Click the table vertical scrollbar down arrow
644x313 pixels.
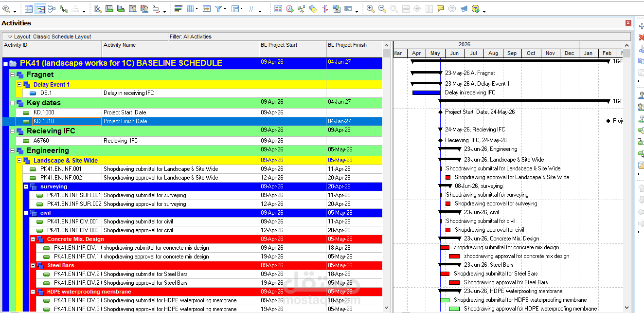click(x=387, y=308)
